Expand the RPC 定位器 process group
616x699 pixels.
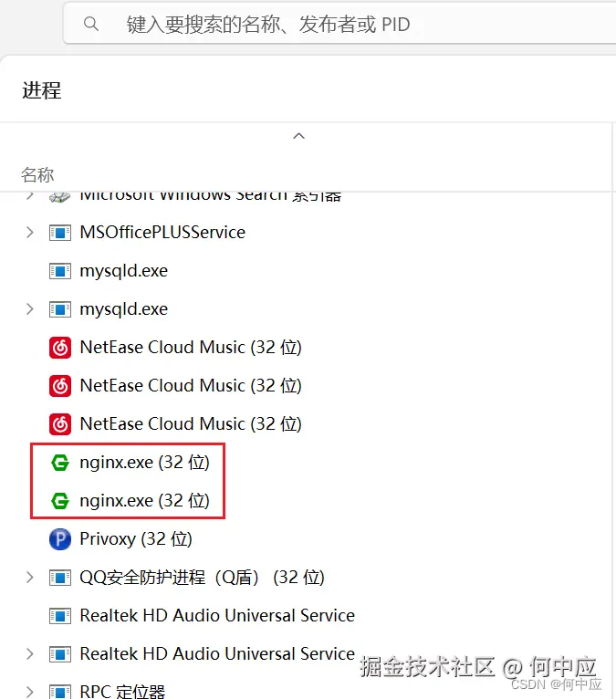(30, 692)
